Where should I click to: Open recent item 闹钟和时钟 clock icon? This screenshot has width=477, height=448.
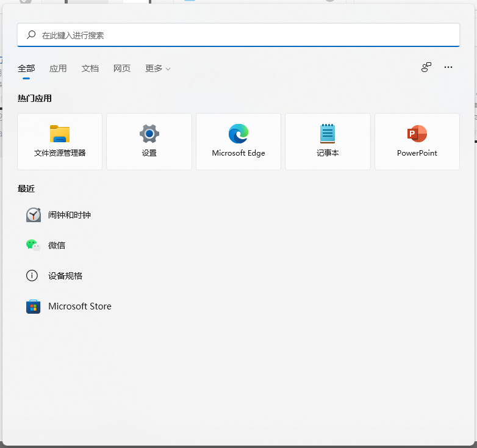pos(33,215)
